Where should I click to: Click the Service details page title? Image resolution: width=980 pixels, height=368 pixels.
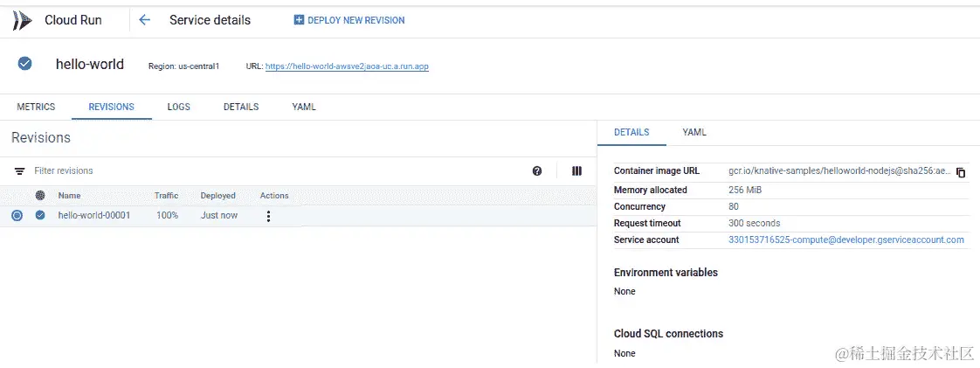[210, 20]
